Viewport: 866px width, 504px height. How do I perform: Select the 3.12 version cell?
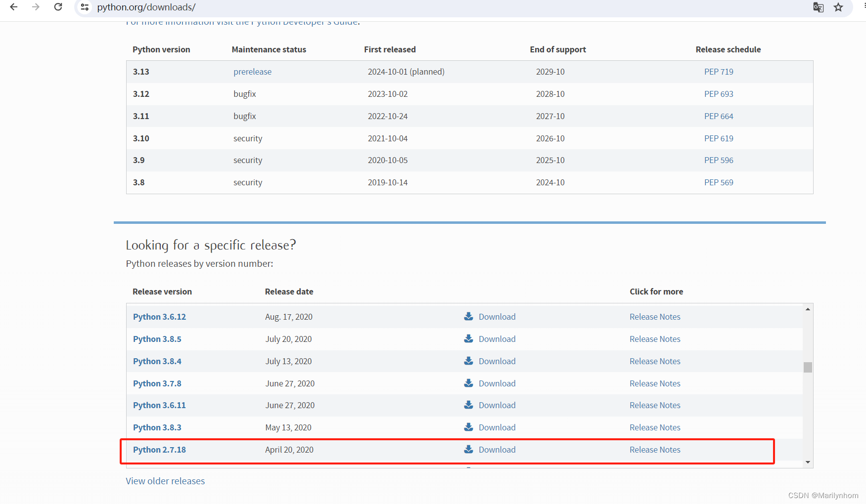(141, 94)
